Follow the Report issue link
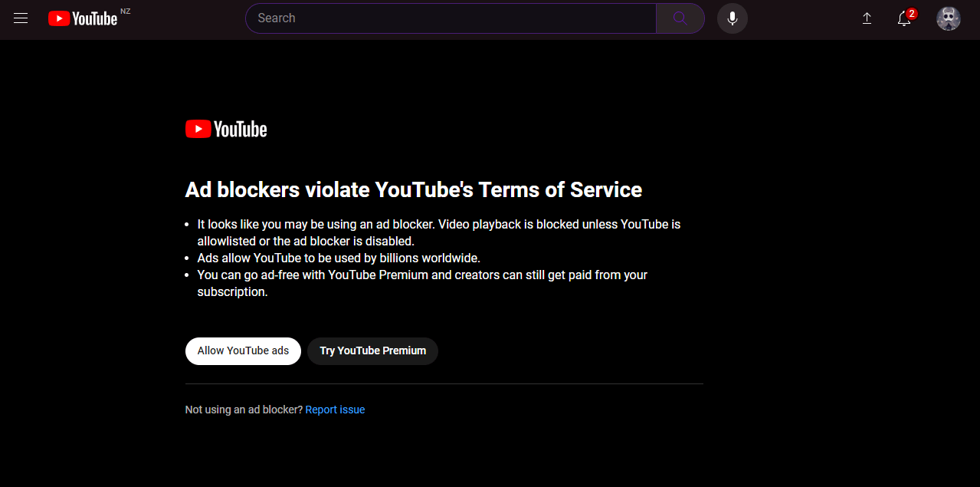Screen dimensions: 980x487 coord(335,410)
